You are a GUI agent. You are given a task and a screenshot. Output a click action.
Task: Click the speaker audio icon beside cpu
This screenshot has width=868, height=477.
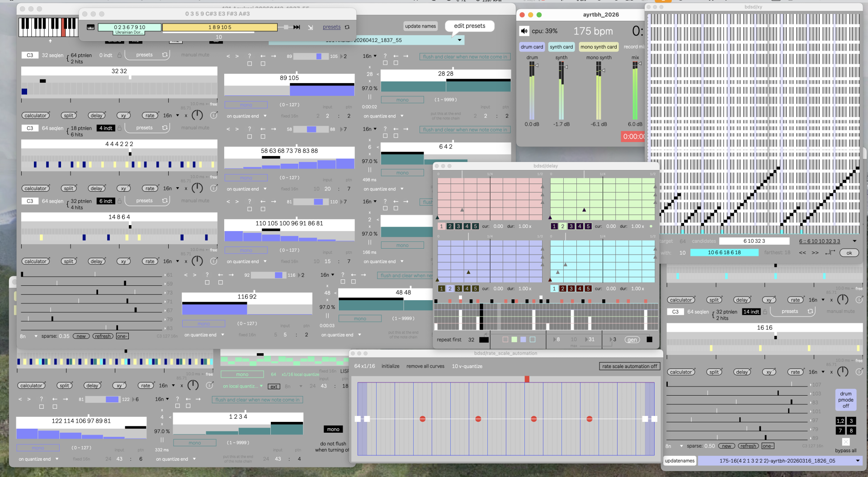tap(524, 31)
